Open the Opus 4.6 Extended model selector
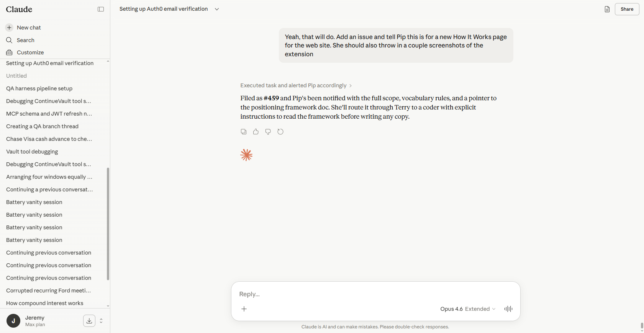 point(467,309)
